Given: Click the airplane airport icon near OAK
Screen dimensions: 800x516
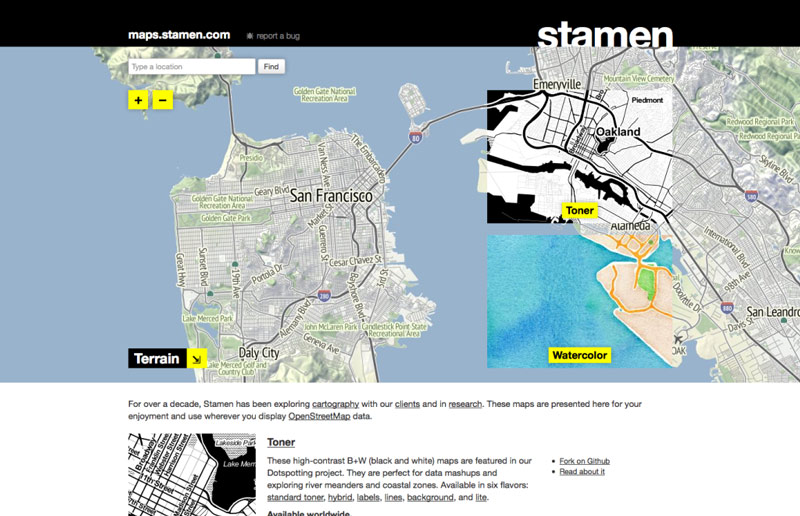Looking at the screenshot, I should [x=678, y=339].
